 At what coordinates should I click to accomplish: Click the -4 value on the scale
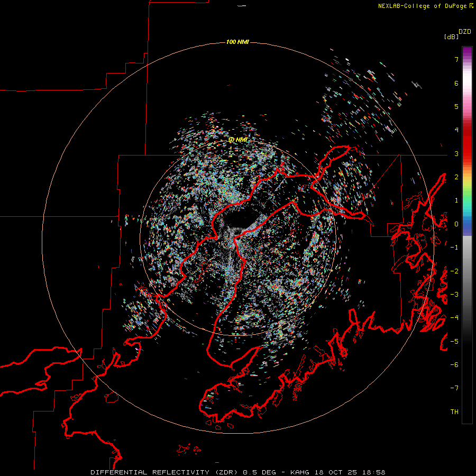click(x=454, y=318)
